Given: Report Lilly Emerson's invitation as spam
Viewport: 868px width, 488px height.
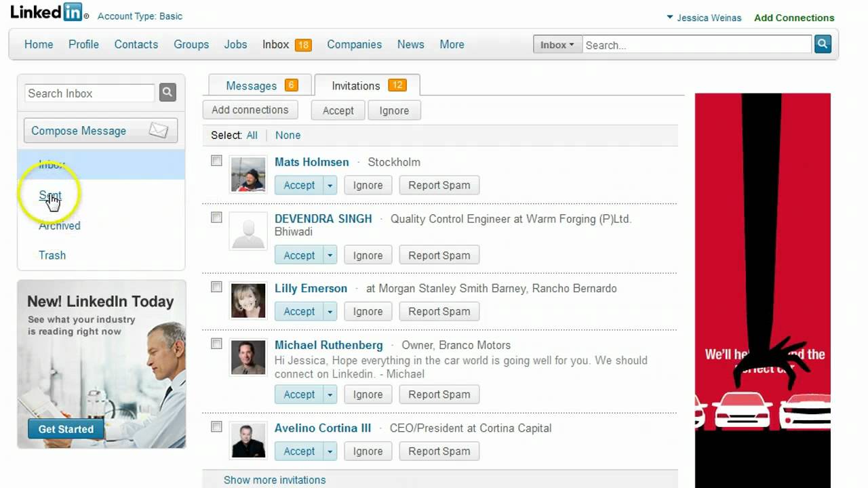Looking at the screenshot, I should (x=439, y=311).
